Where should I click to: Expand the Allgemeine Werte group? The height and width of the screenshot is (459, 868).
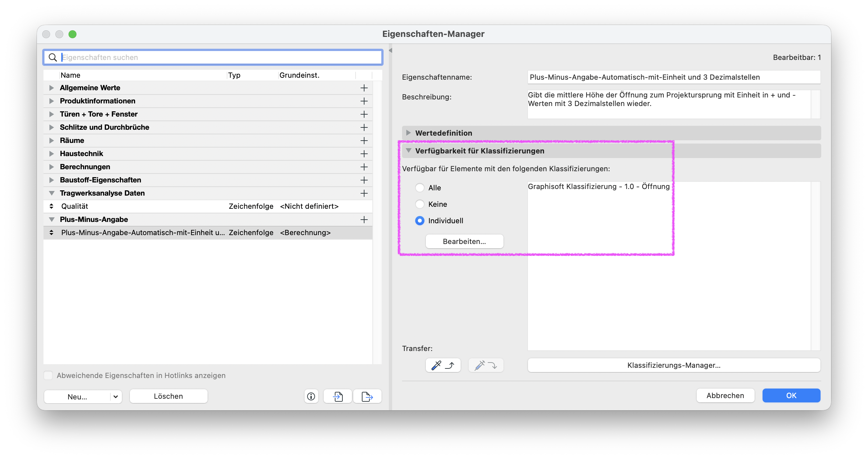coord(51,88)
